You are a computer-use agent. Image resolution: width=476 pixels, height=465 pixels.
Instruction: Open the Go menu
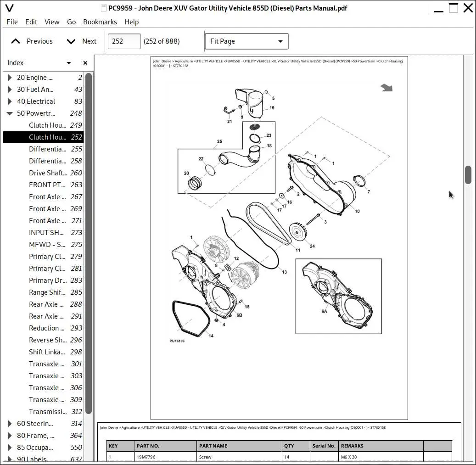[x=71, y=22]
